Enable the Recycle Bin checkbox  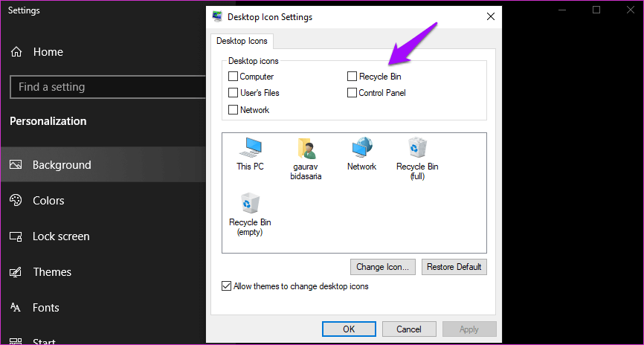(x=352, y=77)
